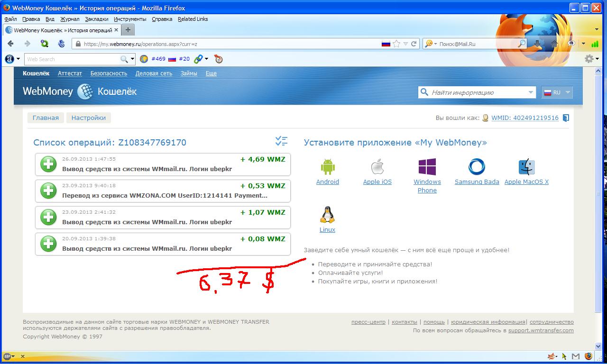Open the RU language selector dropdown
The image size is (607, 364).
point(557,92)
